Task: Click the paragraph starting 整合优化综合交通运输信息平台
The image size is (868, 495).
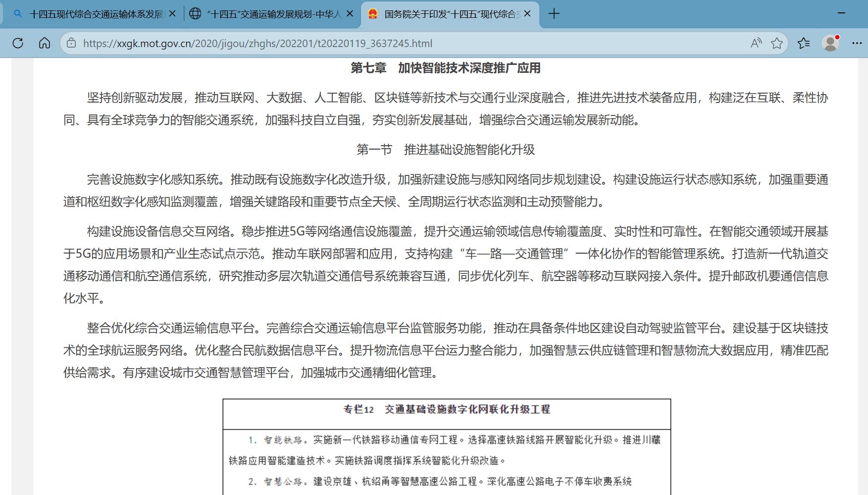Action: coord(446,350)
